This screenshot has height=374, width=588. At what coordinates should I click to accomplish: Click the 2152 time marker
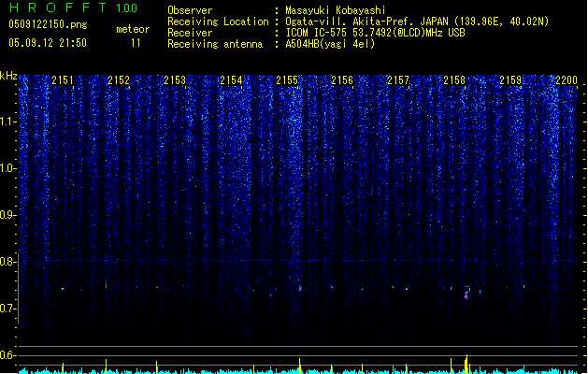[x=119, y=79]
